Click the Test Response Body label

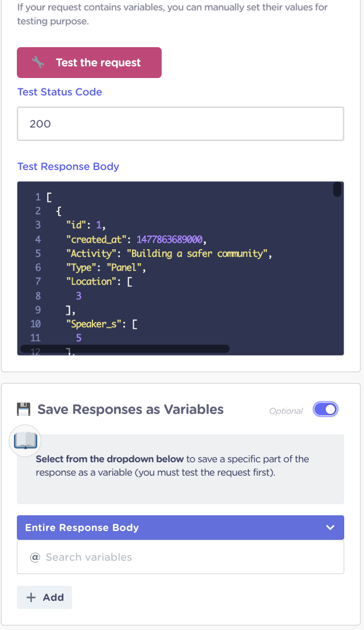[x=68, y=167]
